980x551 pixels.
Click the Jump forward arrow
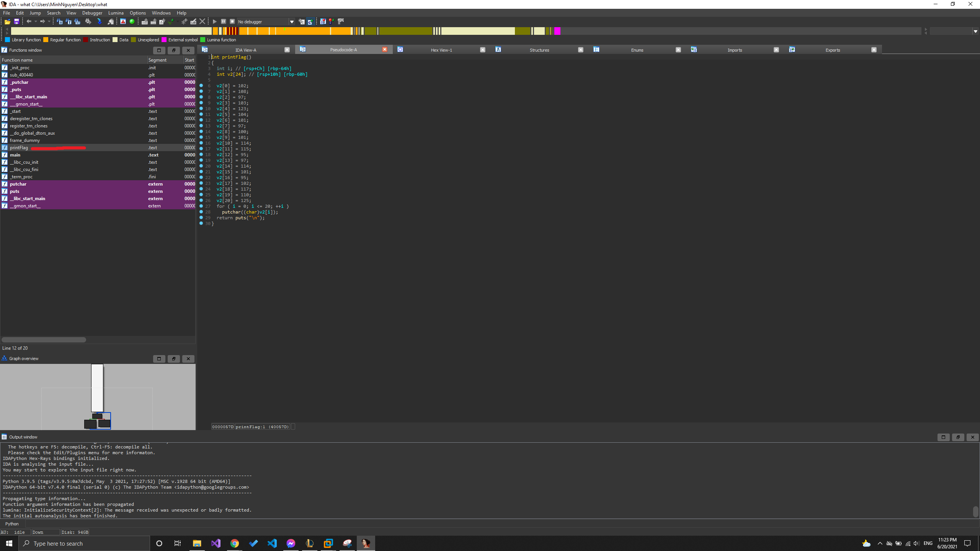42,22
